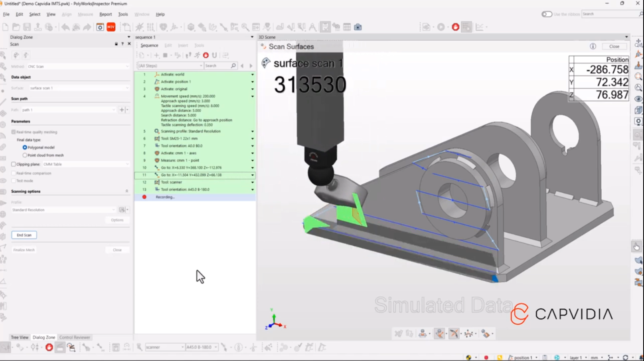Open the Method CNC Scan dropdown
The height and width of the screenshot is (361, 644).
pyautogui.click(x=78, y=67)
